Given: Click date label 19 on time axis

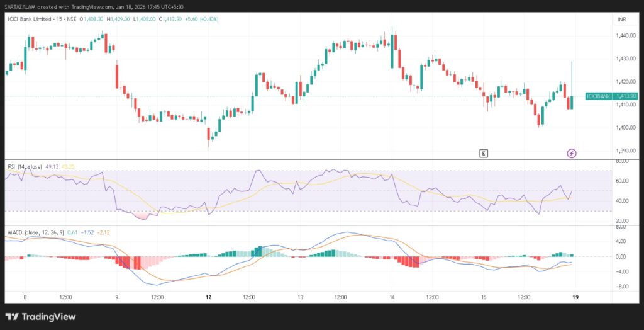Looking at the screenshot, I should 575,297.
